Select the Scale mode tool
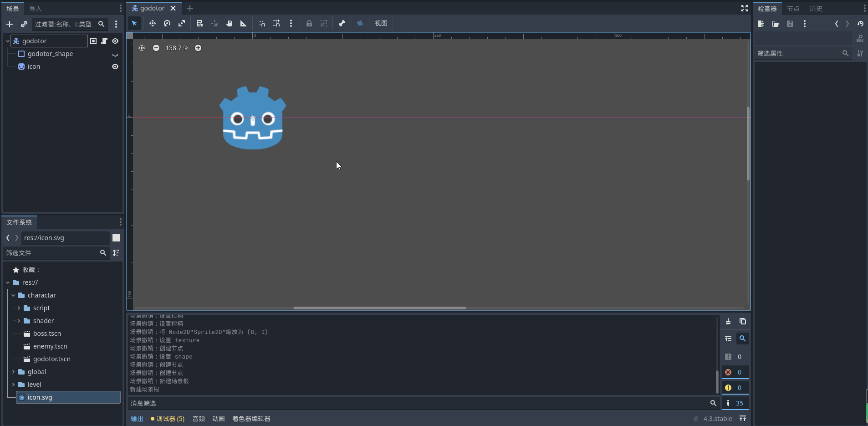The height and width of the screenshot is (426, 868). 182,23
